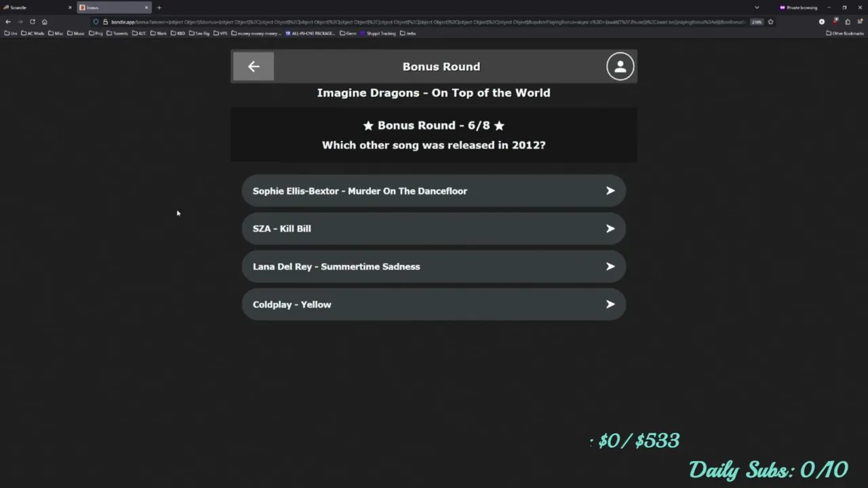Click the arrow on Coldplay - Yellow row
Viewport: 868px width, 488px height.
point(610,305)
